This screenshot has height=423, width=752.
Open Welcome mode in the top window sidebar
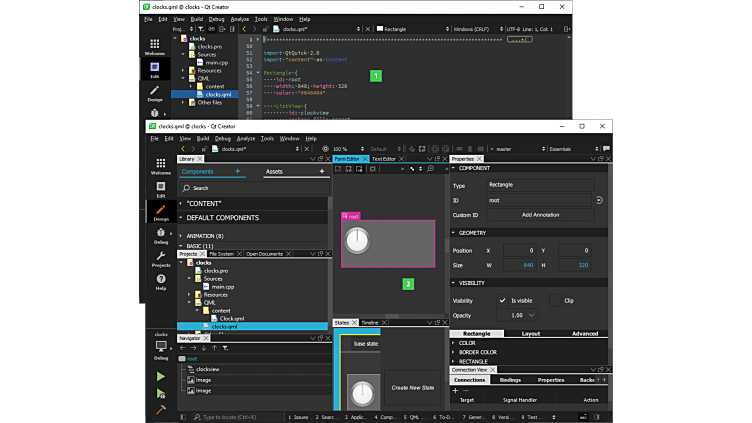click(154, 47)
